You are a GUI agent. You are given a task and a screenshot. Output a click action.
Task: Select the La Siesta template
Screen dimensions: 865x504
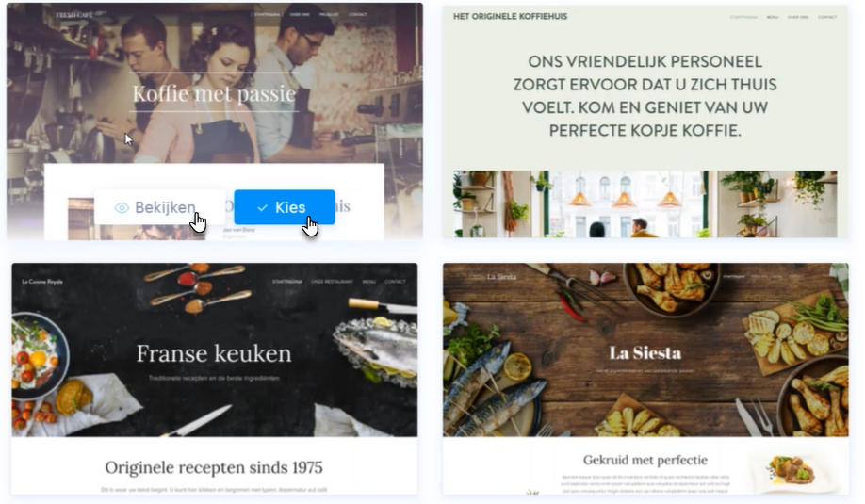pyautogui.click(x=645, y=379)
